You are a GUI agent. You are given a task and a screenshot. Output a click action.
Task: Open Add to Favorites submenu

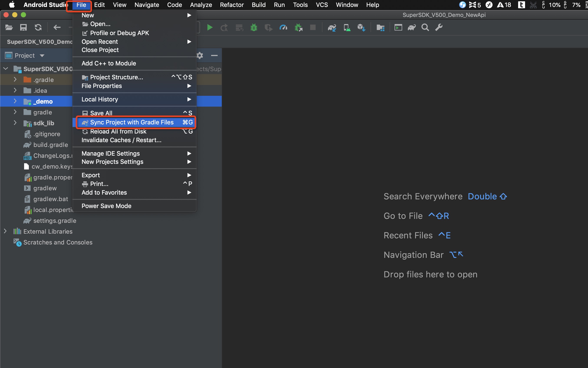[x=135, y=192]
